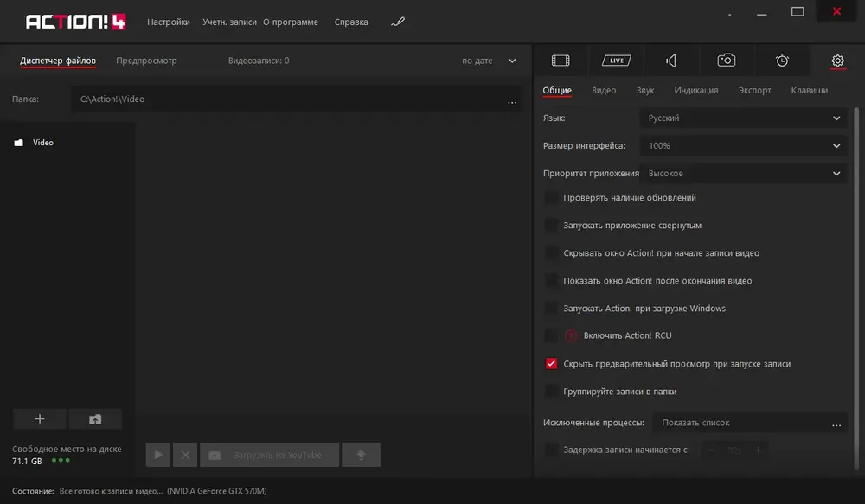Open the video recording mode icon
Image resolution: width=865 pixels, height=504 pixels.
(561, 61)
